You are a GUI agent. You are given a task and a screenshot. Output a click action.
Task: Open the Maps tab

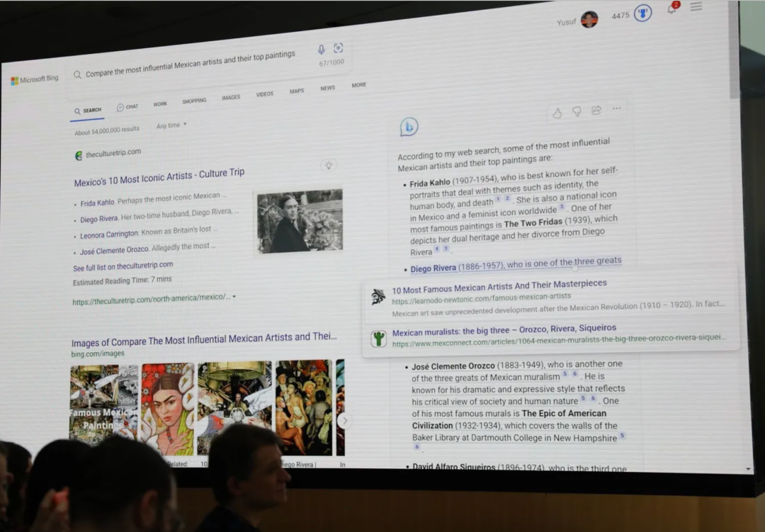(x=297, y=91)
